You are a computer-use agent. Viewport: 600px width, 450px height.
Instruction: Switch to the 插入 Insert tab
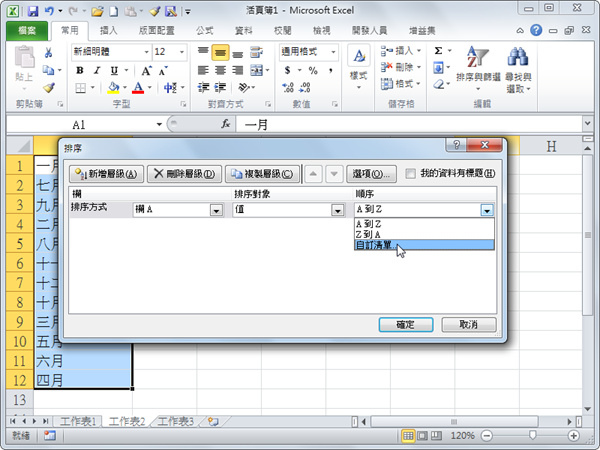pos(108,31)
